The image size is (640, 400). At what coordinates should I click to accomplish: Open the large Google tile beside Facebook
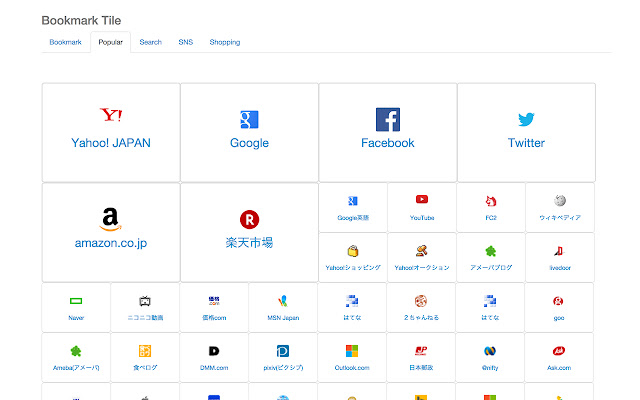(249, 133)
